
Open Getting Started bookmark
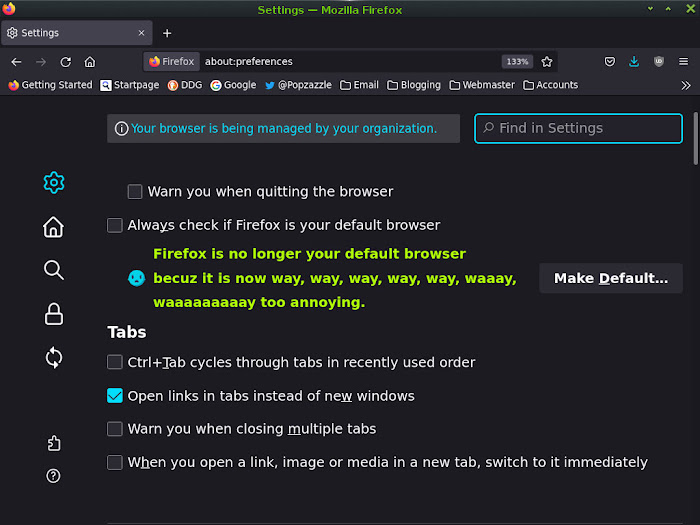(50, 85)
